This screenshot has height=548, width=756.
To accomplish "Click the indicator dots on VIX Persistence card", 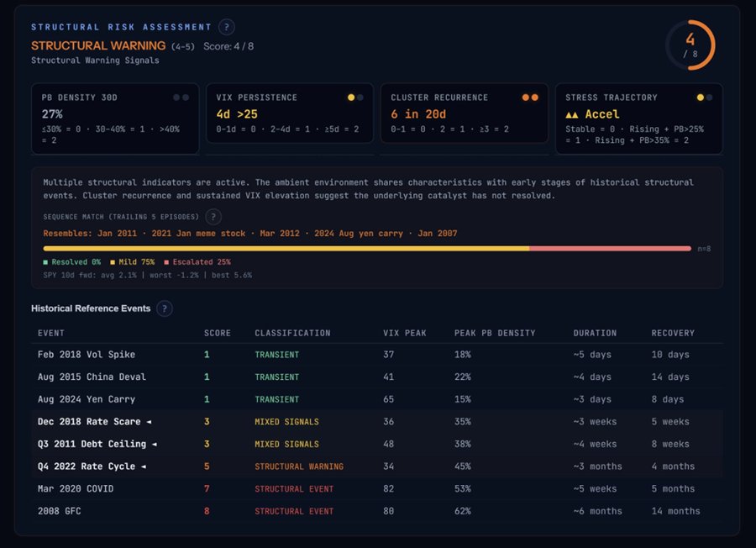I will [x=355, y=97].
